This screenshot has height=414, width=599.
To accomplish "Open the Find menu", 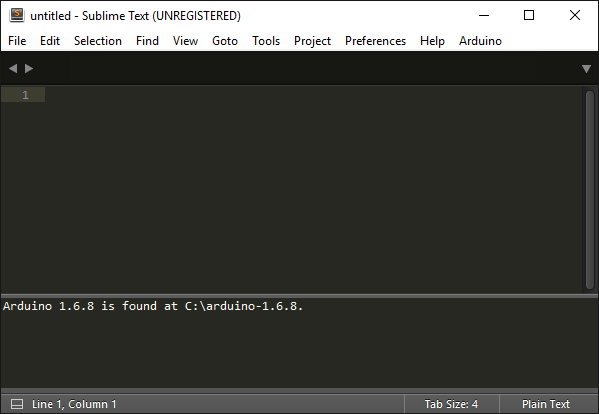I will coord(147,41).
